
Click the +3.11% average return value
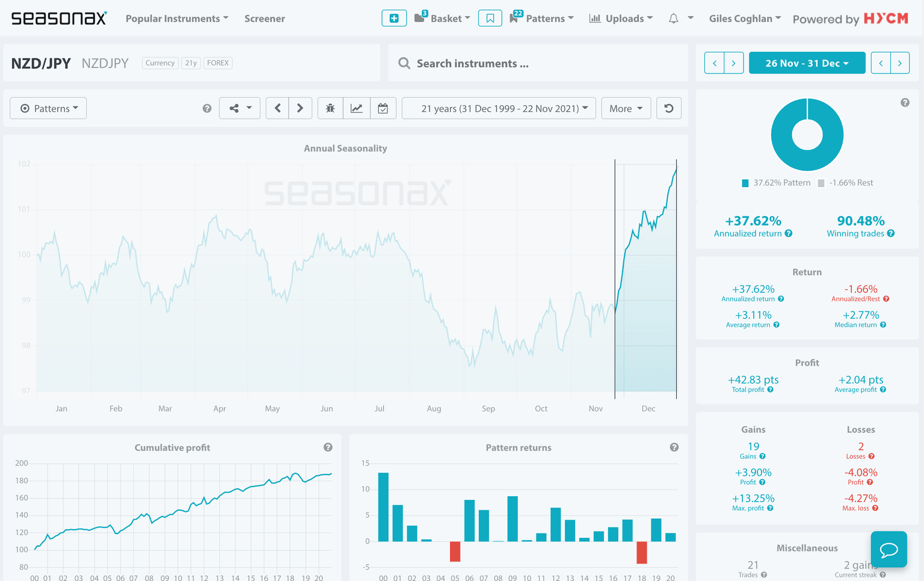(x=753, y=315)
